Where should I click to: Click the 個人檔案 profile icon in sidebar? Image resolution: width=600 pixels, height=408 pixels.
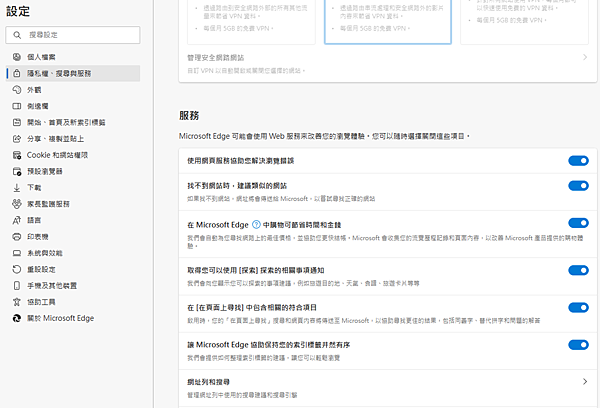[16, 57]
